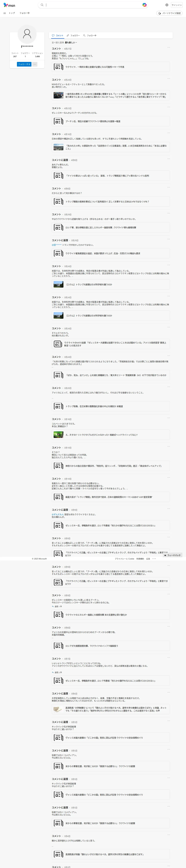Viewport: 186px width, 868px height.
Task: Open the footer three-dot more menu
Action: 154,559
